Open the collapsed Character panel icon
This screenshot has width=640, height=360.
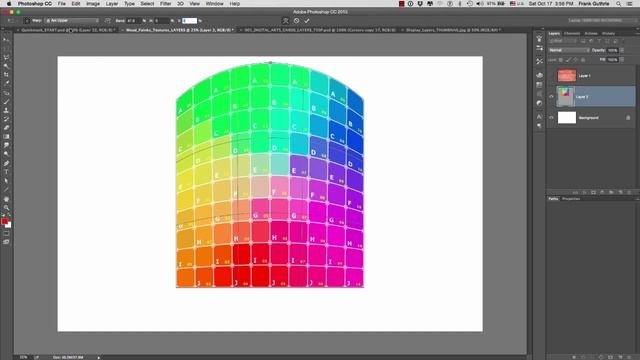[539, 117]
